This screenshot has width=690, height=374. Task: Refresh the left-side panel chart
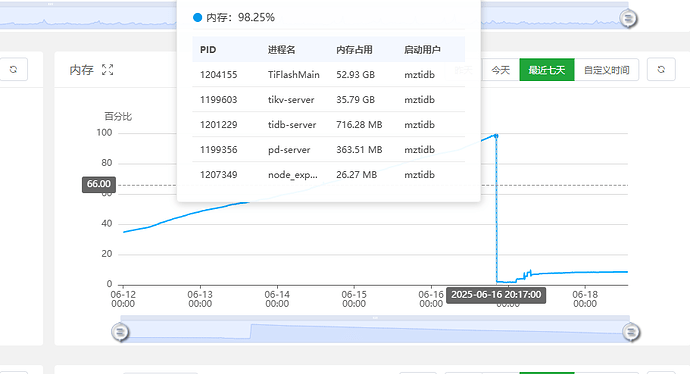pos(14,70)
